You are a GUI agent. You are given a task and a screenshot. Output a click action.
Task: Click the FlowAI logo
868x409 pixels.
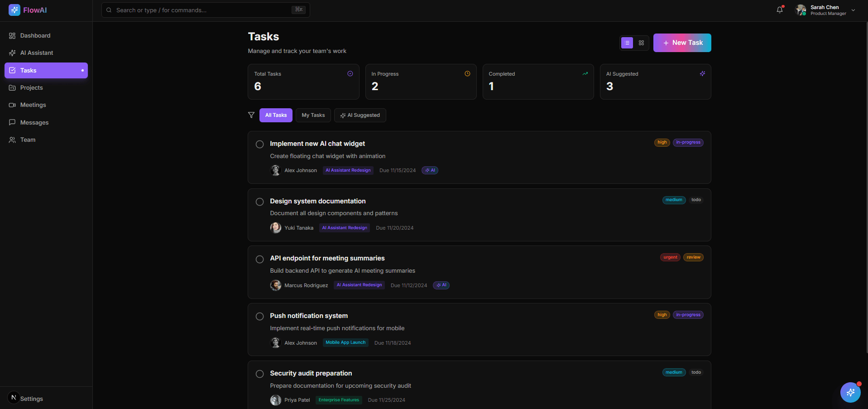[28, 10]
